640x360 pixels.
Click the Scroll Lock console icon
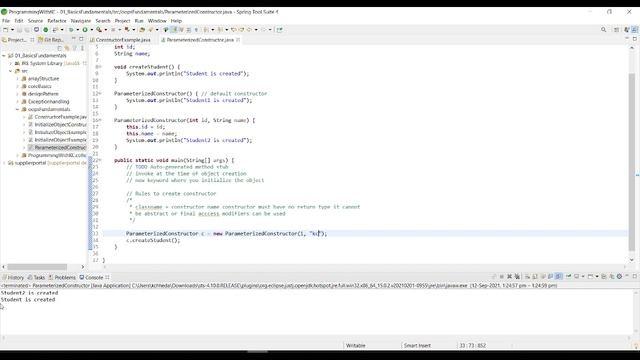point(534,276)
